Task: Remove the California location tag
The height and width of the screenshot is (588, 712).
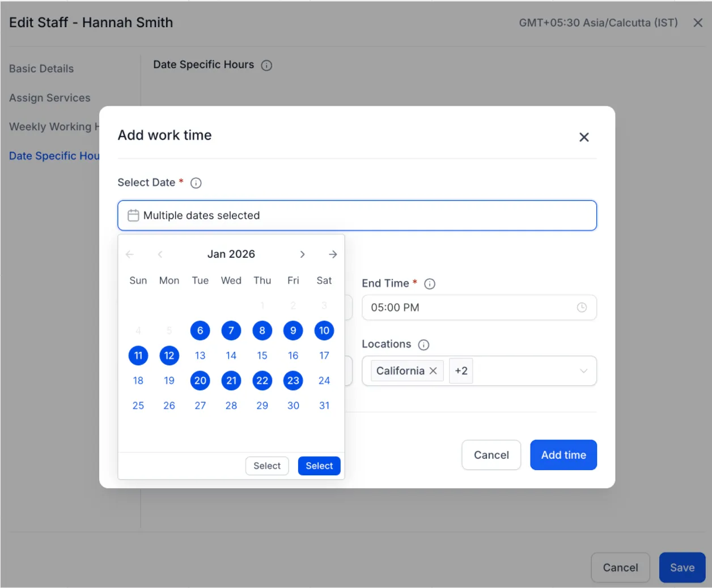Action: tap(433, 370)
